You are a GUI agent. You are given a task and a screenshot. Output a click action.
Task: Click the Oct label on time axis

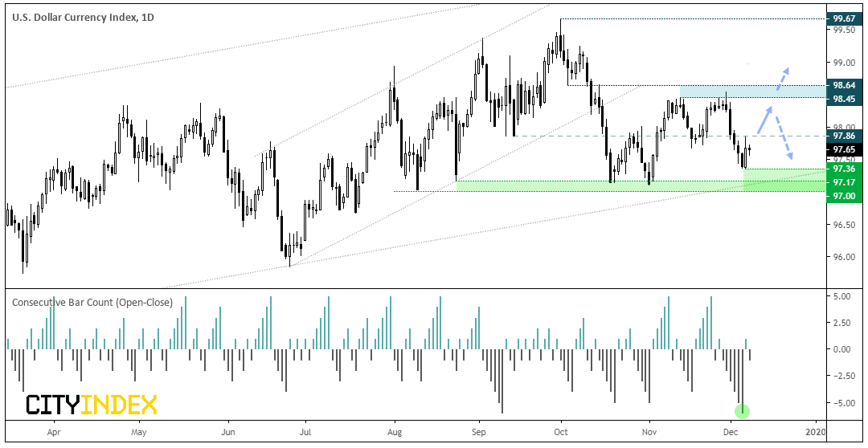(561, 430)
